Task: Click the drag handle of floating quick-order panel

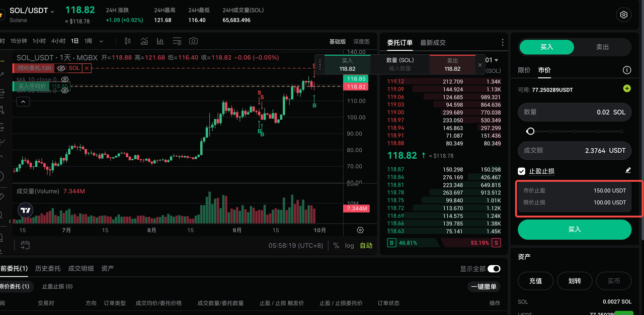Action: pyautogui.click(x=320, y=65)
